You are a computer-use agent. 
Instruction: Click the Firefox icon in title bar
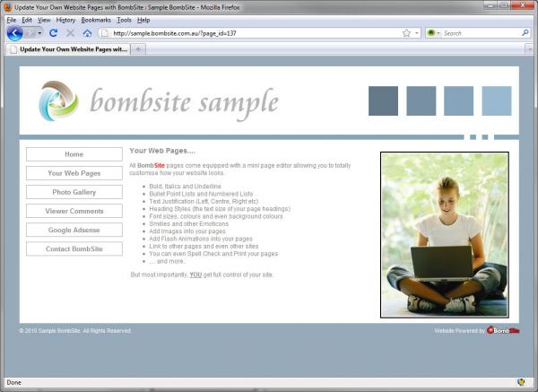point(7,7)
